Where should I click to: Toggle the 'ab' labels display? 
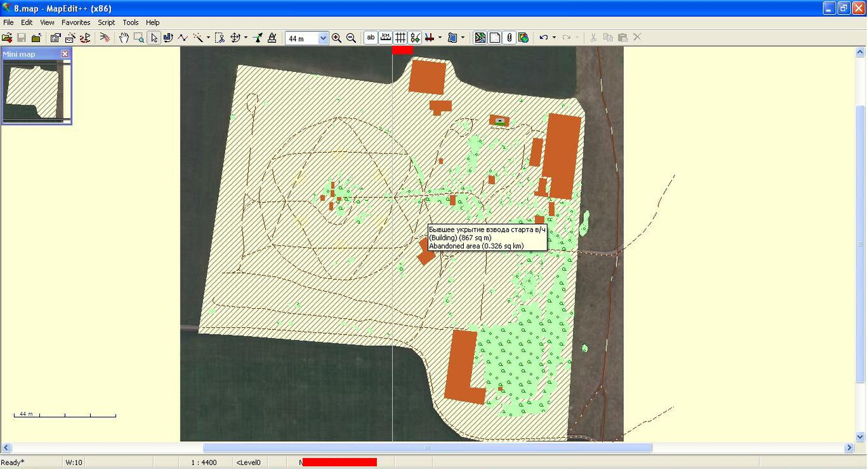[371, 38]
